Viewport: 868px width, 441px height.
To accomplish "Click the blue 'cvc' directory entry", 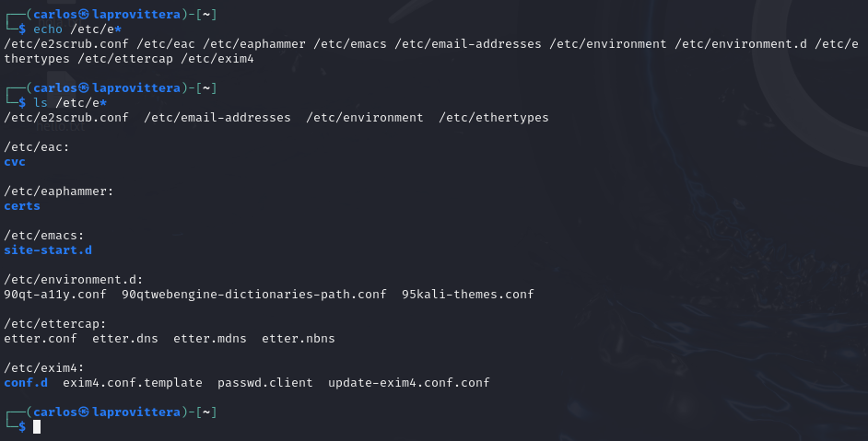I will coord(15,162).
